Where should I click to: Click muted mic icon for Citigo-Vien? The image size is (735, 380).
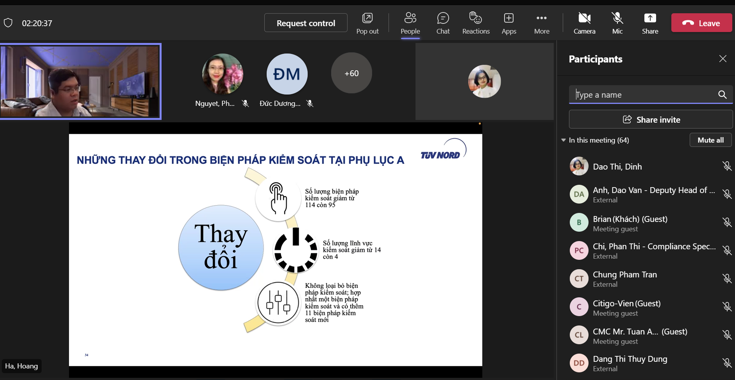click(727, 306)
